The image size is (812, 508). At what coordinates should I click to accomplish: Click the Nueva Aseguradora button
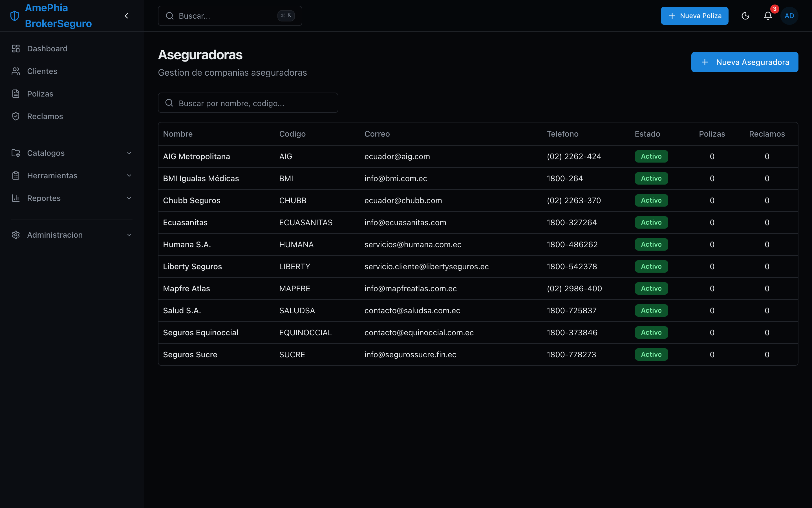[745, 62]
